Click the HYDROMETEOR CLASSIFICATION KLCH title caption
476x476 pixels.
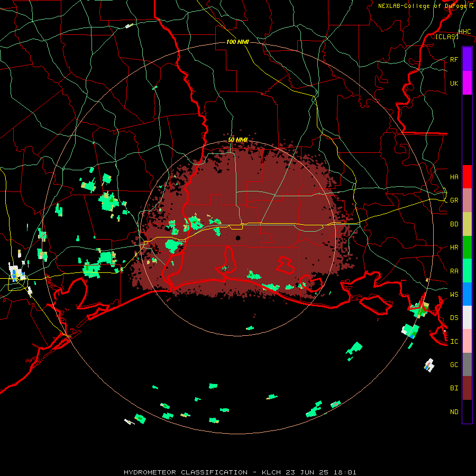point(240,472)
